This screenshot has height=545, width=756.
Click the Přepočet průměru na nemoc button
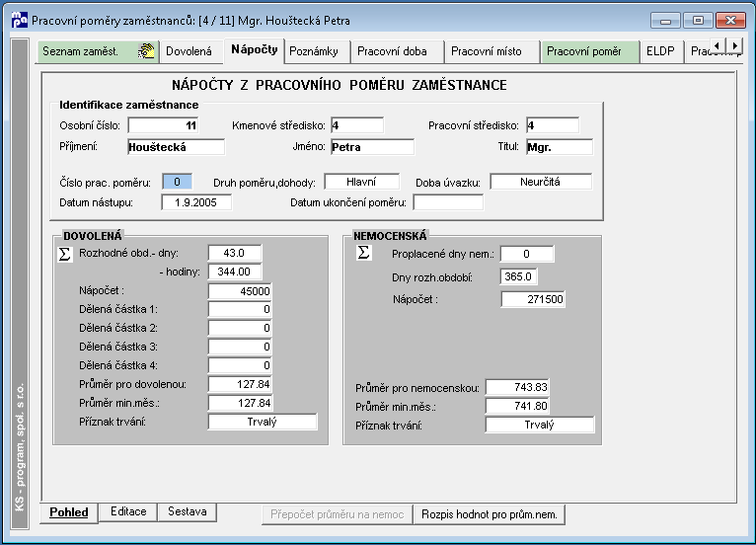(337, 514)
